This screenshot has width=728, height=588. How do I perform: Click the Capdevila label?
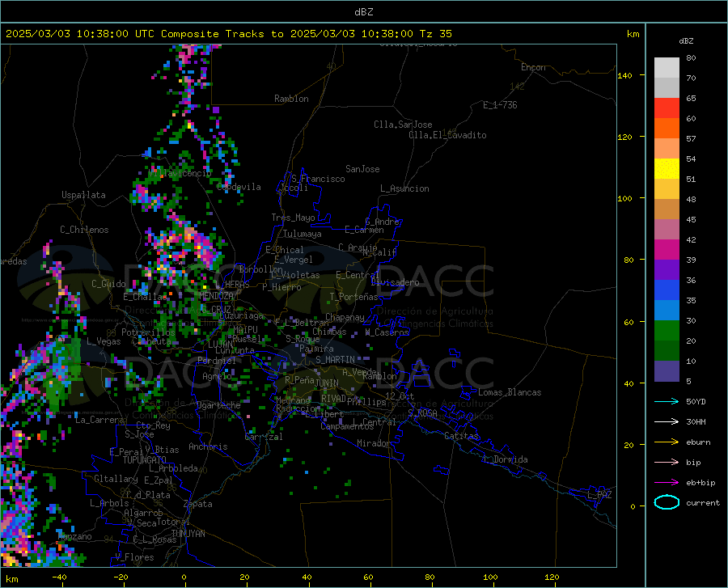(x=239, y=187)
